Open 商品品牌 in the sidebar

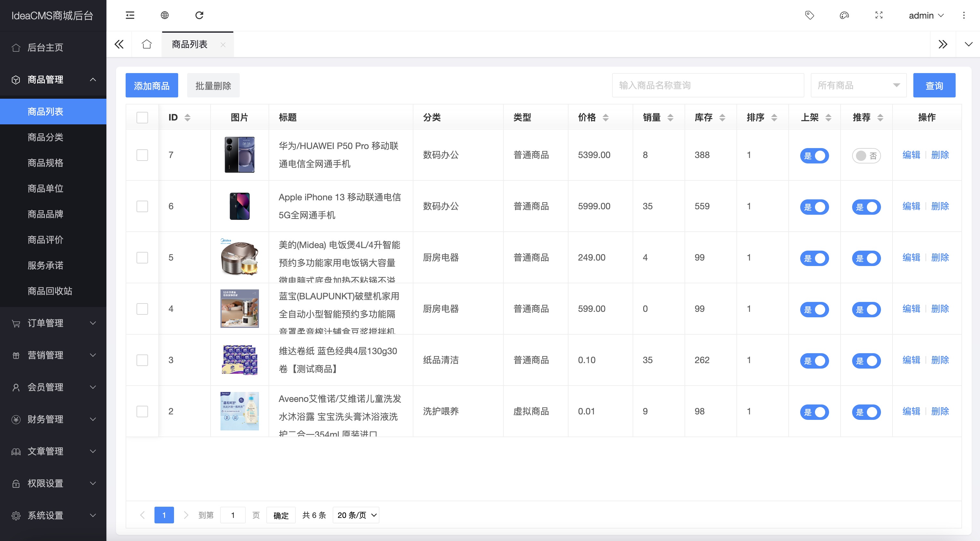coord(53,214)
